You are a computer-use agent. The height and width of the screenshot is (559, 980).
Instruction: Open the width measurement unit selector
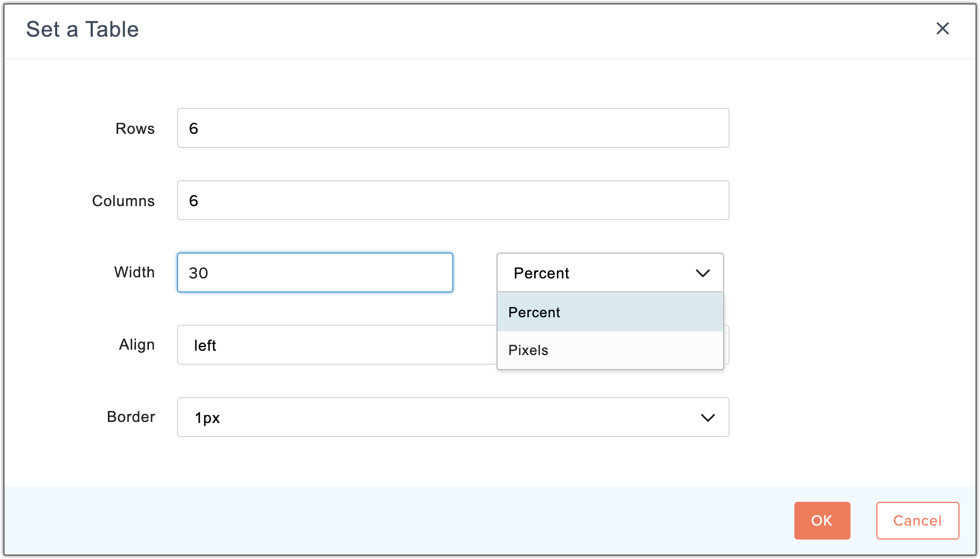click(x=610, y=273)
